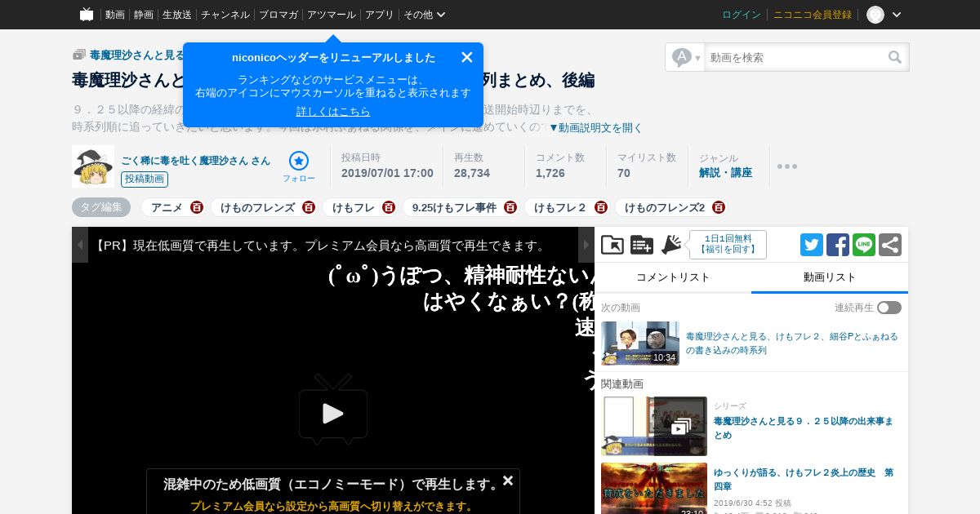The image size is (980, 514).
Task: Open next video thumbnail 10:34
Action: [640, 343]
